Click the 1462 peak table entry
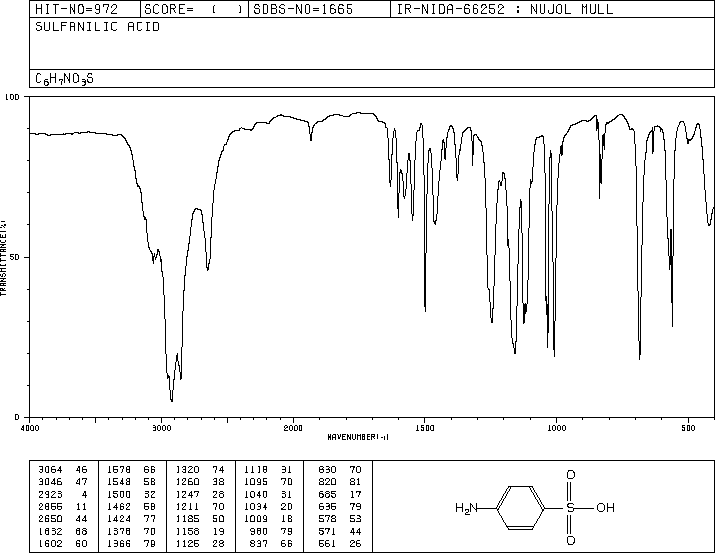 [131, 506]
